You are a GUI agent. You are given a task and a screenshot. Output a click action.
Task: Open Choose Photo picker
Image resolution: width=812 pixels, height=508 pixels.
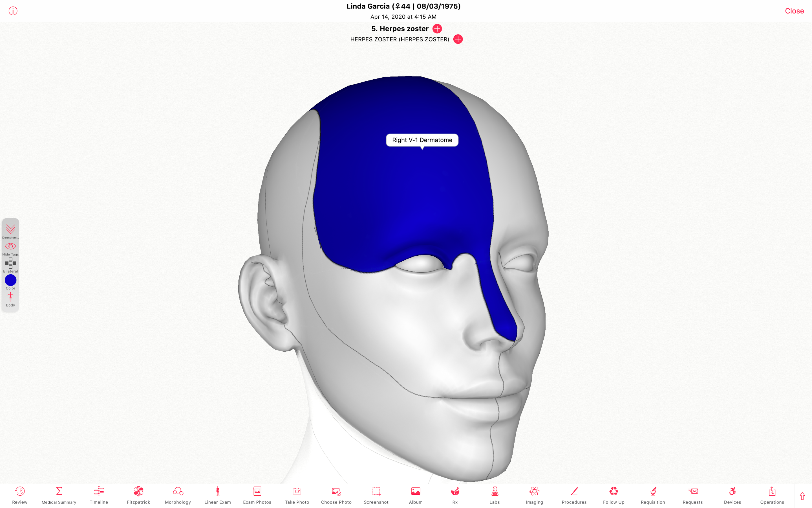(x=336, y=495)
